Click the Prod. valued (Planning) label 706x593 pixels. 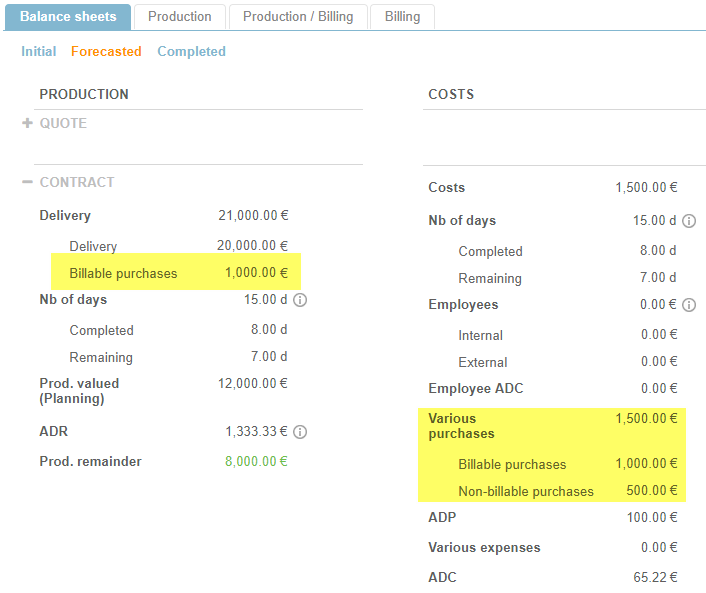79,391
